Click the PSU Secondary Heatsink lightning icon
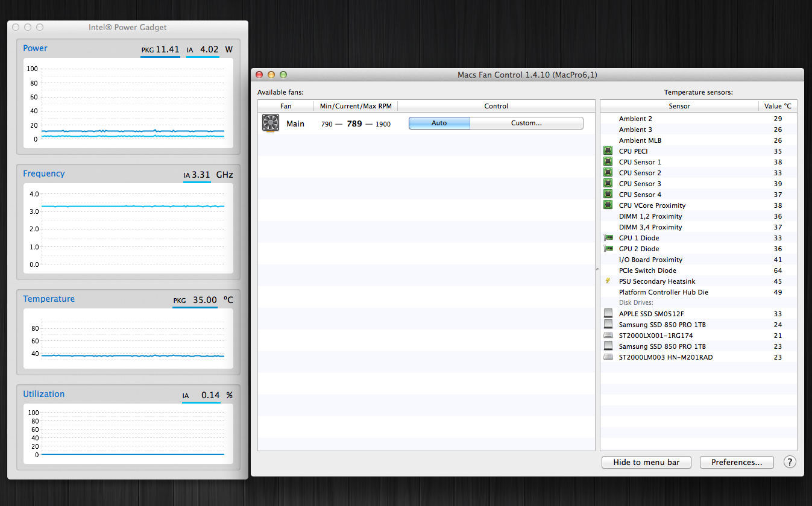This screenshot has width=812, height=506. point(608,281)
